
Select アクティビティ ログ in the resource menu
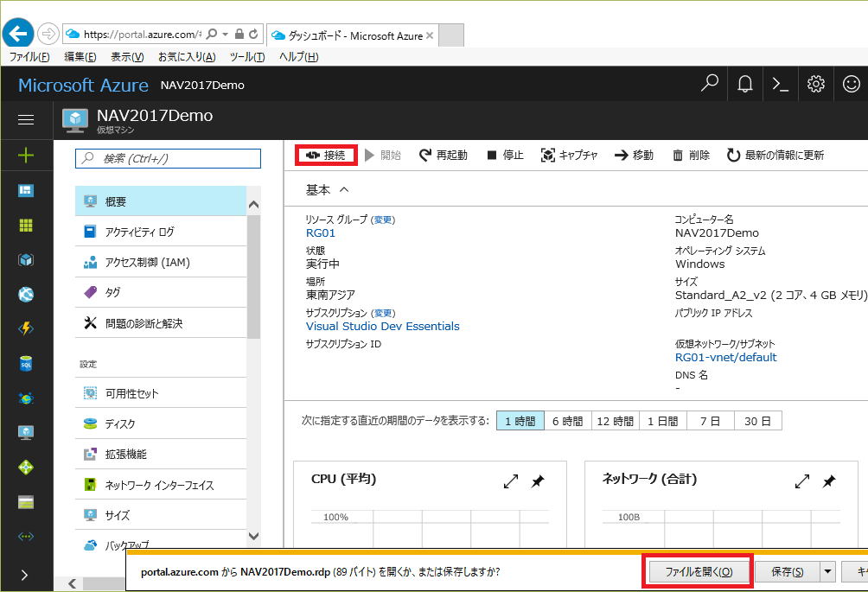pos(161,232)
